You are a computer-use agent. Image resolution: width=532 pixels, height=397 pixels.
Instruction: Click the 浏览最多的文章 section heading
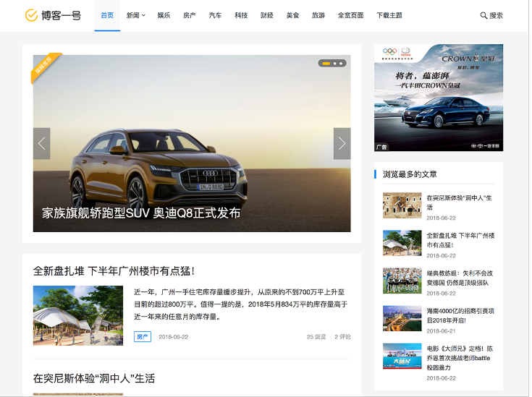point(410,174)
